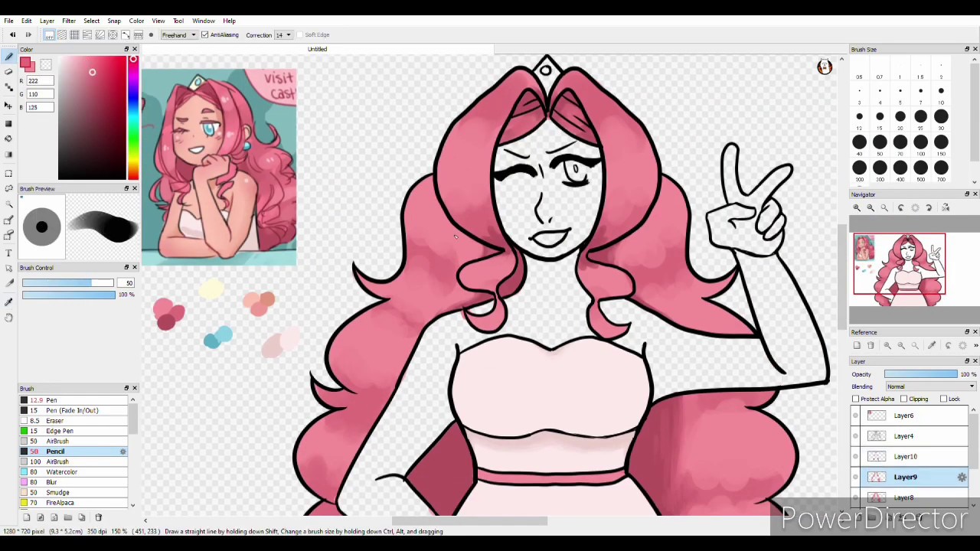
Task: Click Navigator zoom in magnifier icon
Action: [857, 207]
